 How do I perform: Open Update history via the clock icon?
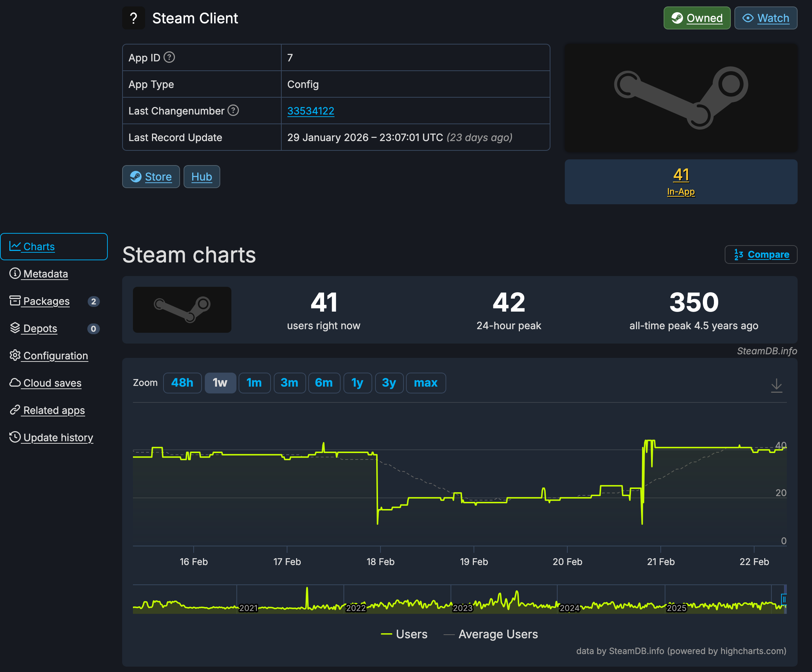pos(14,437)
